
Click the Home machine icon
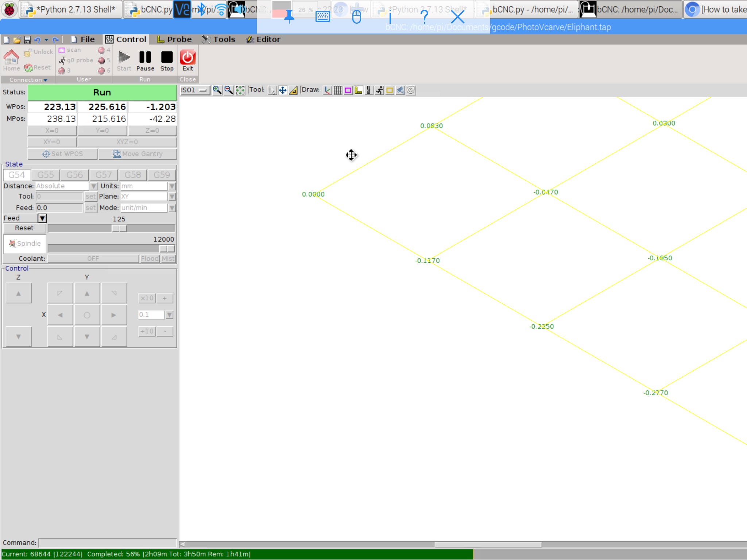11,61
